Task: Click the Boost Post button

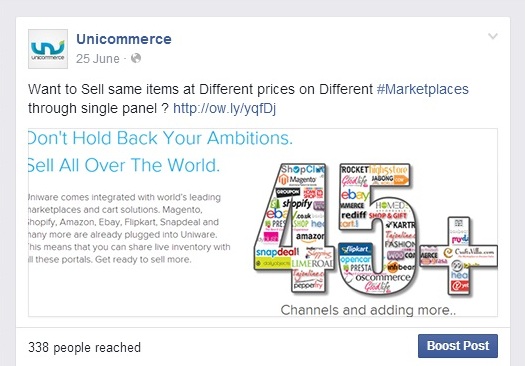Action: point(458,346)
